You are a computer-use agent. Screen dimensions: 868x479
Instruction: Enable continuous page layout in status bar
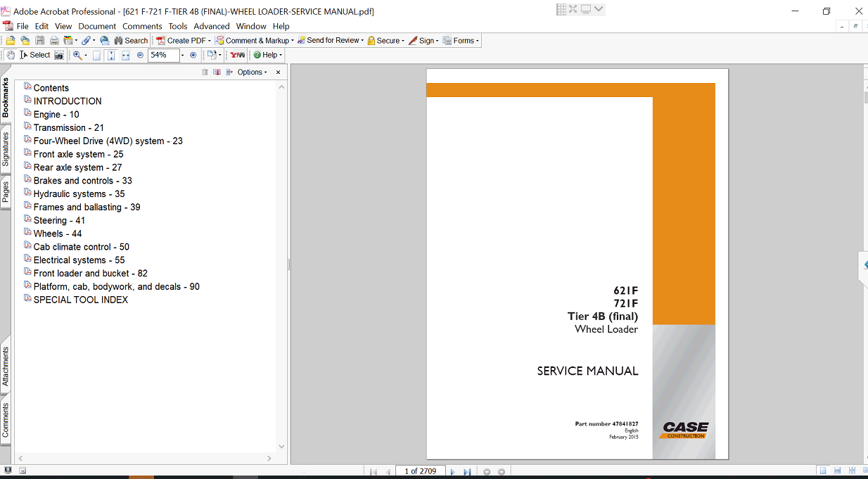click(838, 471)
